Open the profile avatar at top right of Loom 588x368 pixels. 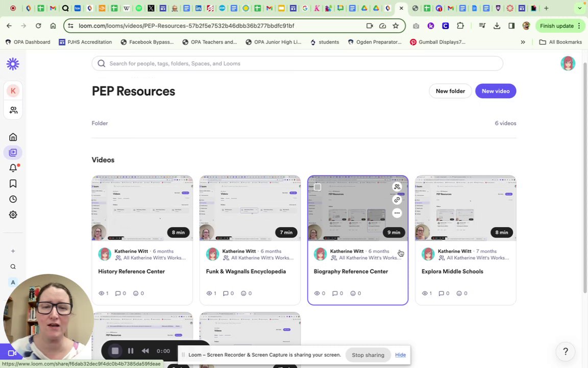click(568, 63)
